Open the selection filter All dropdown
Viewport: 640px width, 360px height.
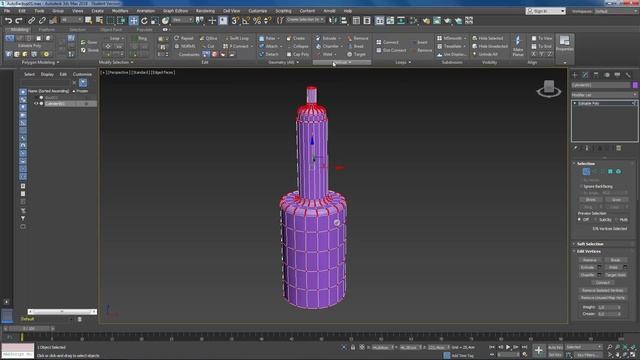tap(71, 20)
